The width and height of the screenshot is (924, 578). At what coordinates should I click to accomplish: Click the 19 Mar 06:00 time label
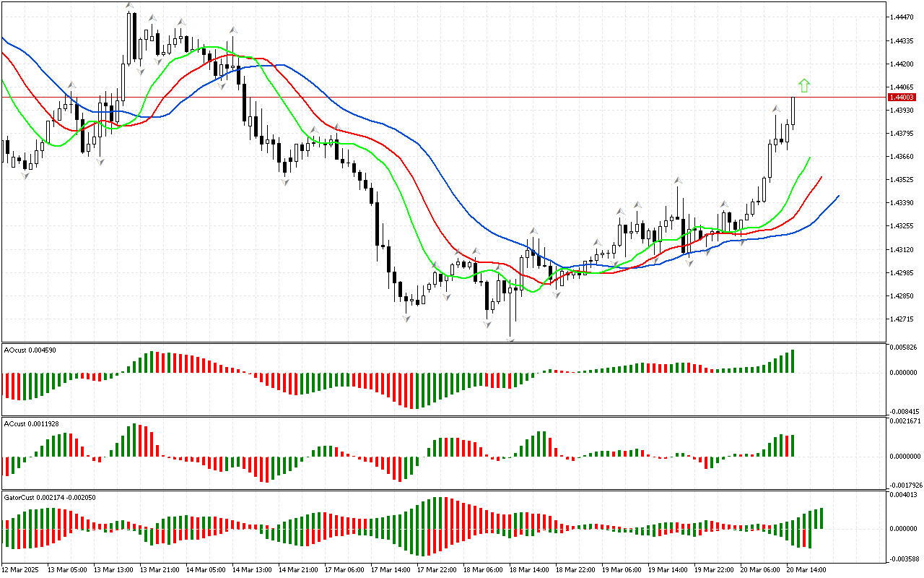pos(622,569)
